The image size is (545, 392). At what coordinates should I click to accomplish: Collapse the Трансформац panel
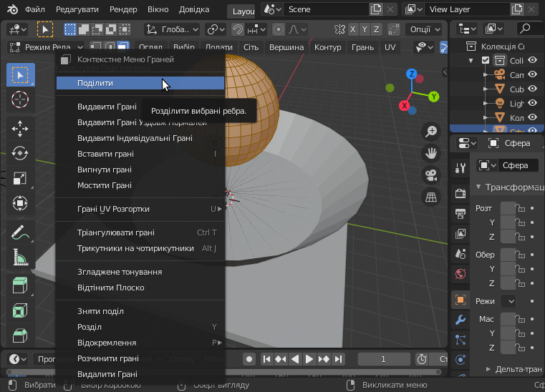478,187
